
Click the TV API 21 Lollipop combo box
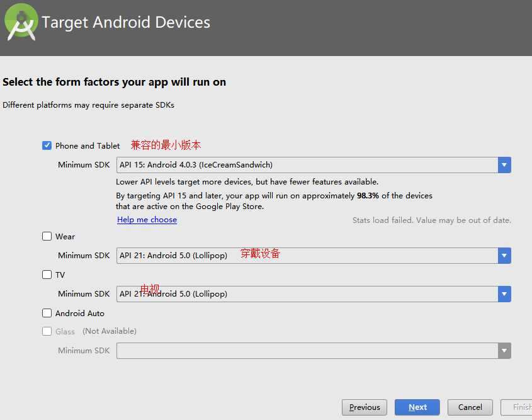(x=314, y=294)
